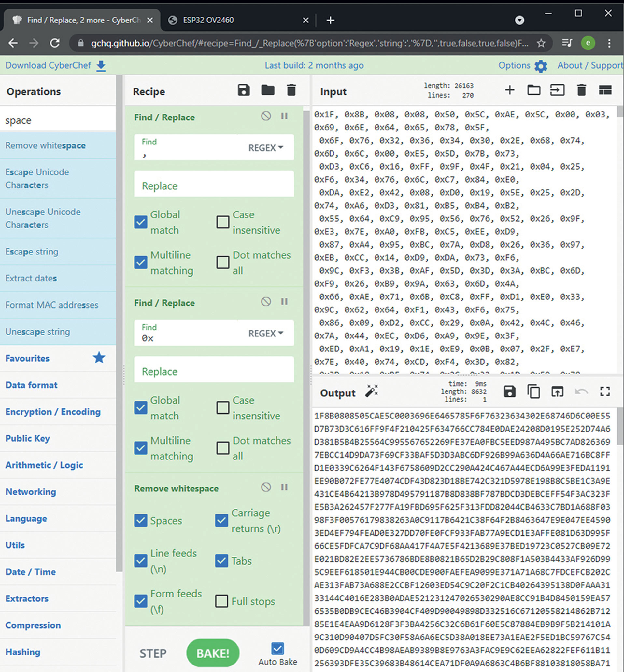Toggle Multiline matching in first Find / Replace
Image resolution: width=624 pixels, height=672 pixels.
click(140, 263)
